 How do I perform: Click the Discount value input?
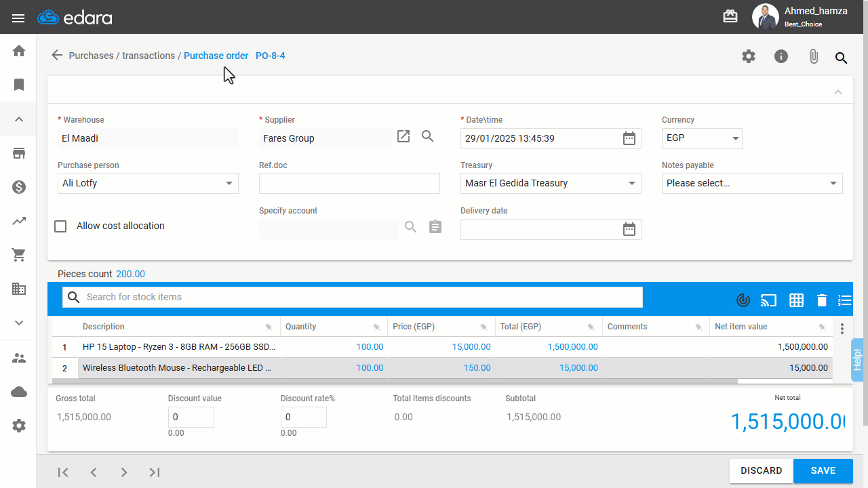click(191, 418)
